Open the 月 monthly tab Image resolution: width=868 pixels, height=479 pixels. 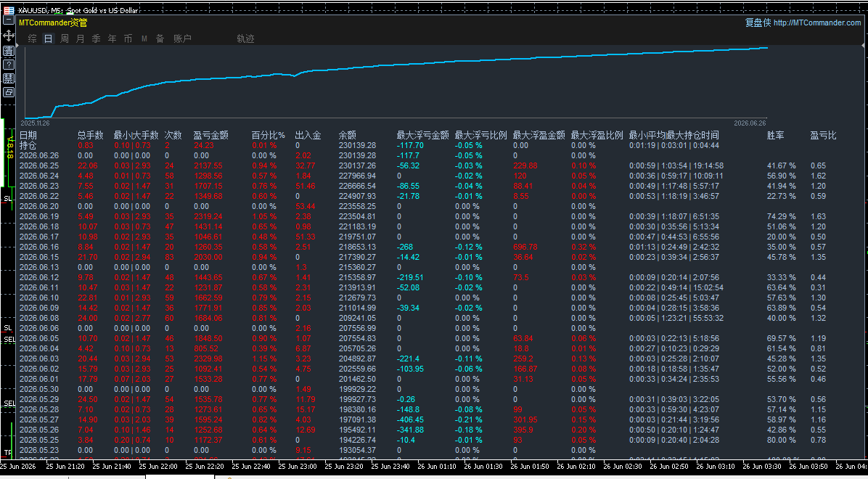pyautogui.click(x=81, y=38)
